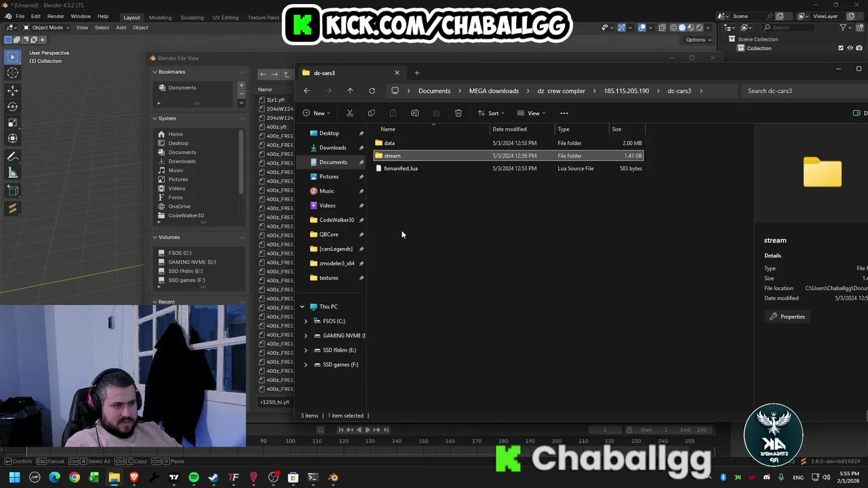Viewport: 868px width, 488px height.
Task: Open the Options dropdown in viewport
Action: click(698, 39)
